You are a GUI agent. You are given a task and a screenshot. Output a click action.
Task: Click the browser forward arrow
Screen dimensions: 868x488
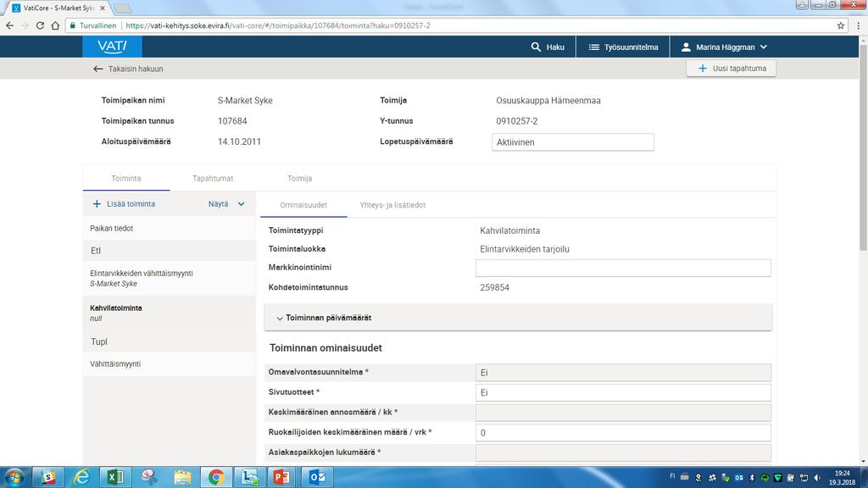25,25
